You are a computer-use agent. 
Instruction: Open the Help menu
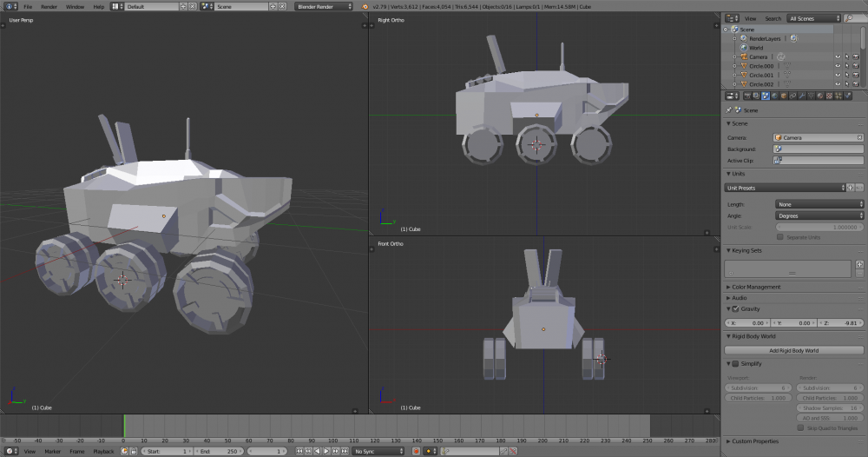point(99,7)
